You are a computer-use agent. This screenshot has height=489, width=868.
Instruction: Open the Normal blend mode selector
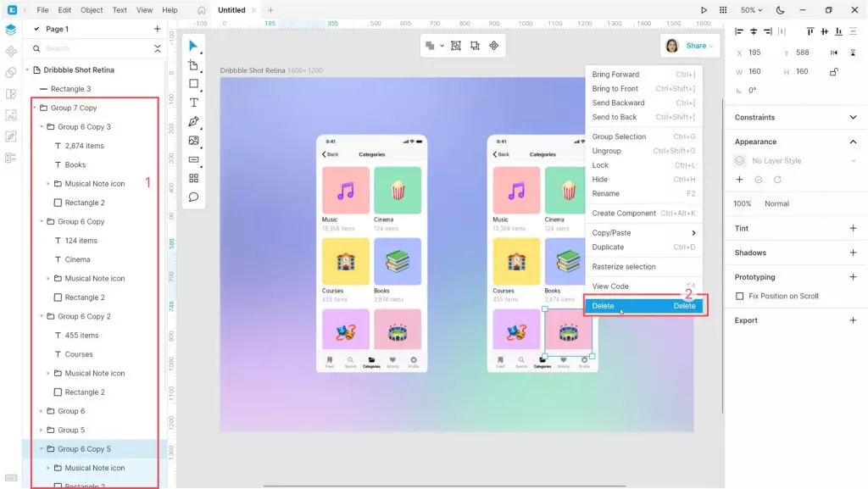[x=776, y=203]
